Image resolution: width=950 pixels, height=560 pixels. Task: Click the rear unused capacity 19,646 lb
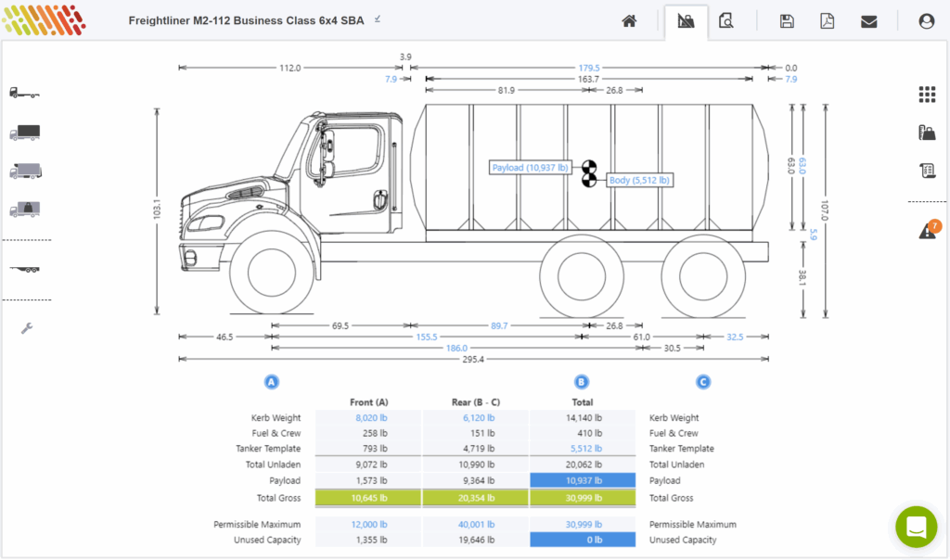pos(476,540)
